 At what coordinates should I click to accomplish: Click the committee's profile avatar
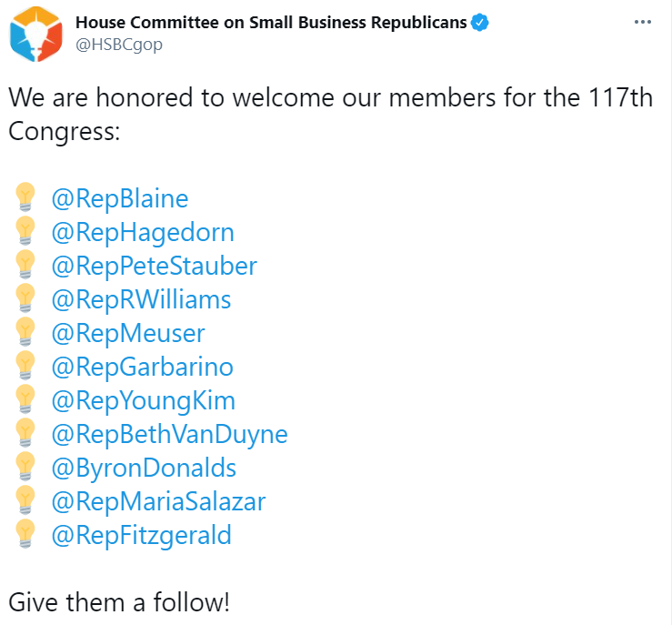point(36,33)
